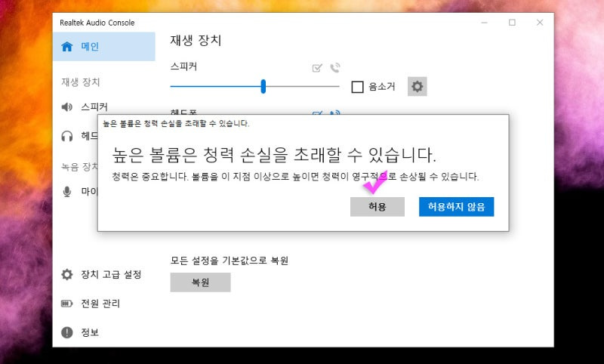Click the headphone icon in sidebar
604x364 pixels.
pos(67,136)
